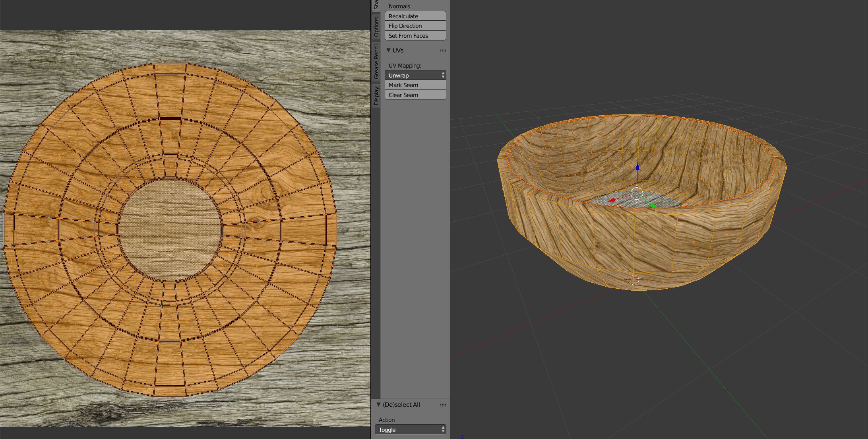Switch to the Grease Pencil tab
Screen dimensions: 868x439
coord(376,62)
